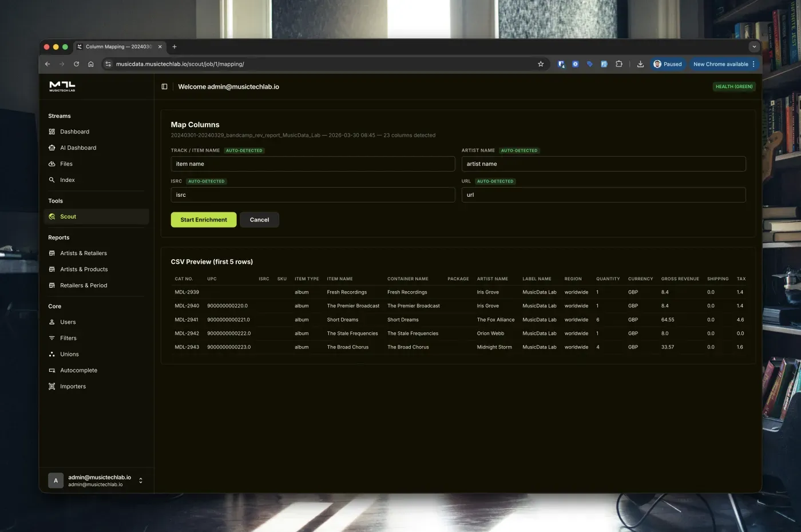This screenshot has height=532, width=801.
Task: Expand the admin account switcher chevron
Action: [x=141, y=481]
